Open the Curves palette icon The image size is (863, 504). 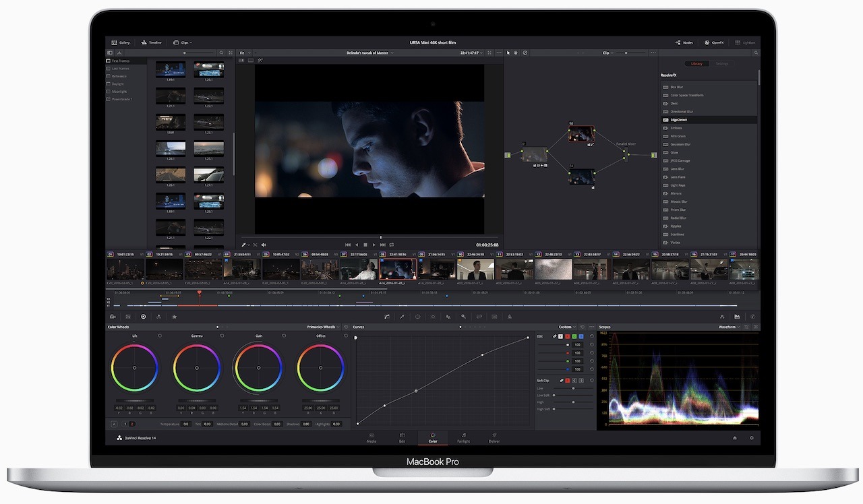(x=387, y=316)
